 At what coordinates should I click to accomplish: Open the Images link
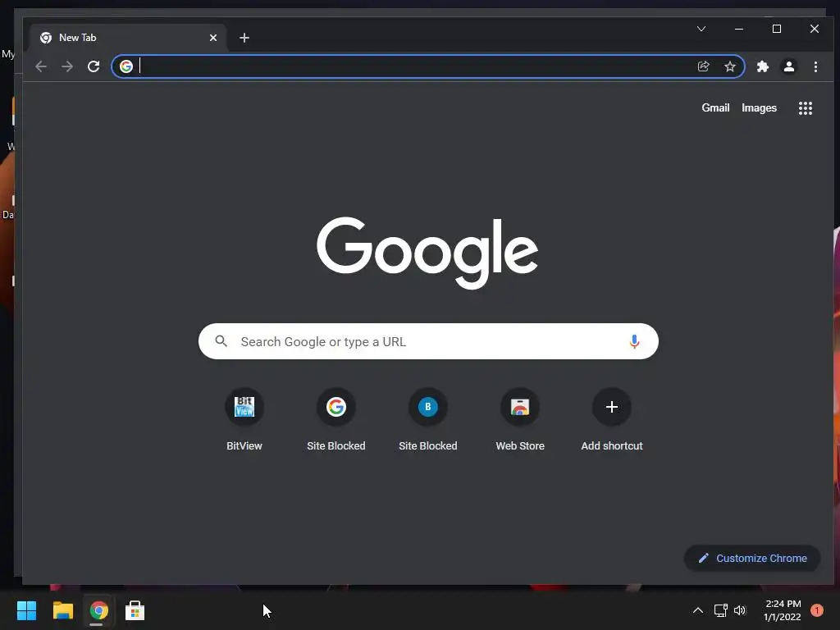[x=759, y=107]
